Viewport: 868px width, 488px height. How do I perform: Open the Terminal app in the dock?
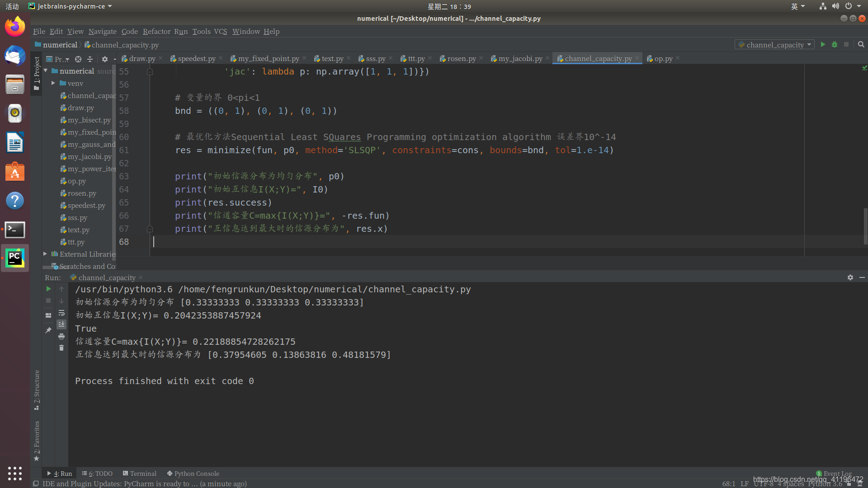pyautogui.click(x=15, y=230)
